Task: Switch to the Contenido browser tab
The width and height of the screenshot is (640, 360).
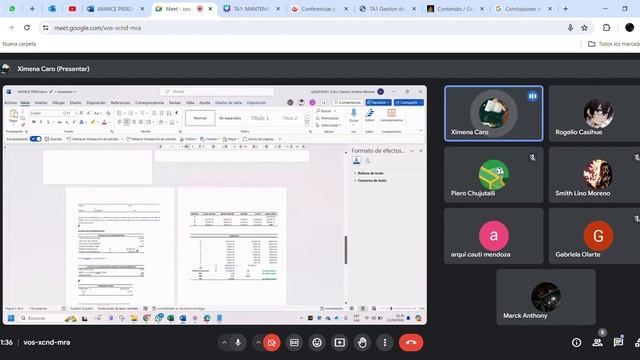Action: click(454, 9)
